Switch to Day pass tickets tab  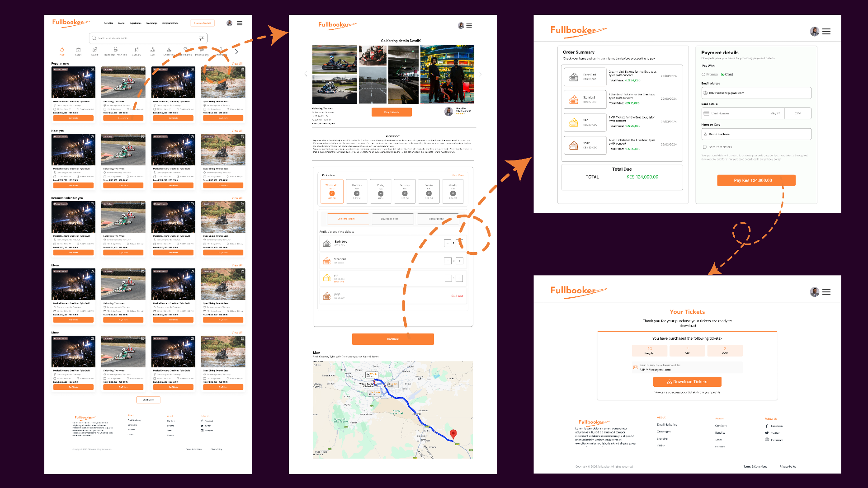[x=389, y=219]
